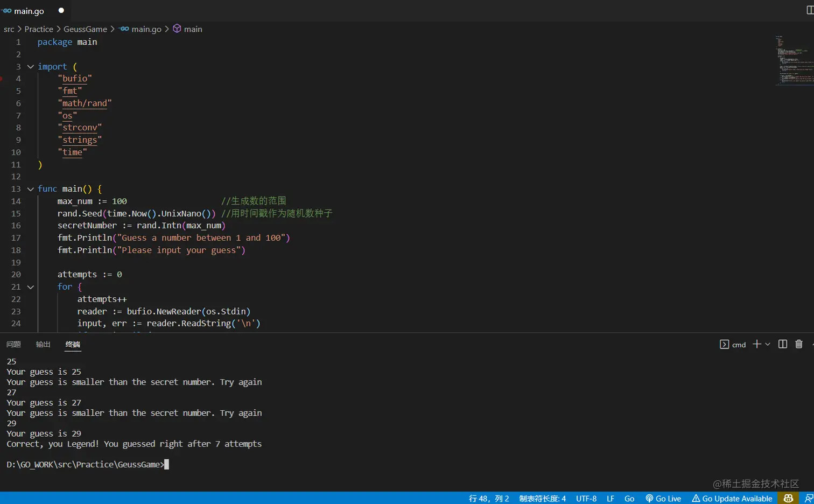814x504 pixels.
Task: Create a new terminal with the plus icon
Action: pos(757,344)
